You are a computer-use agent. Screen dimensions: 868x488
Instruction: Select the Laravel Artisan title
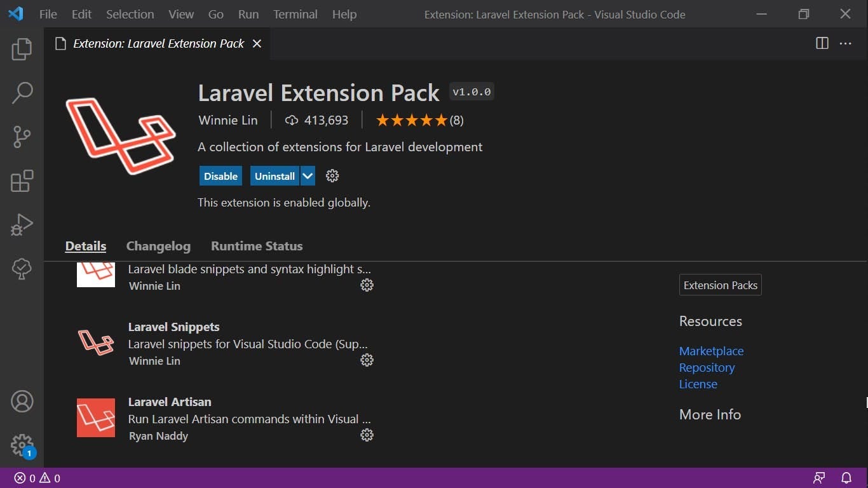pyautogui.click(x=170, y=402)
